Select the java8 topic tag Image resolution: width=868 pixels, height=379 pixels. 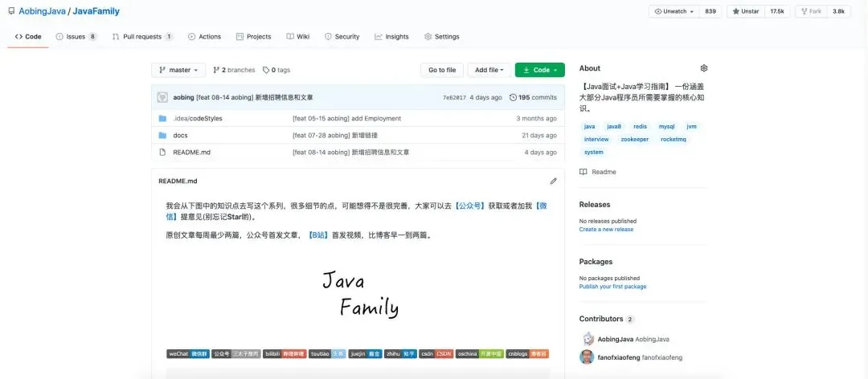[x=614, y=127]
